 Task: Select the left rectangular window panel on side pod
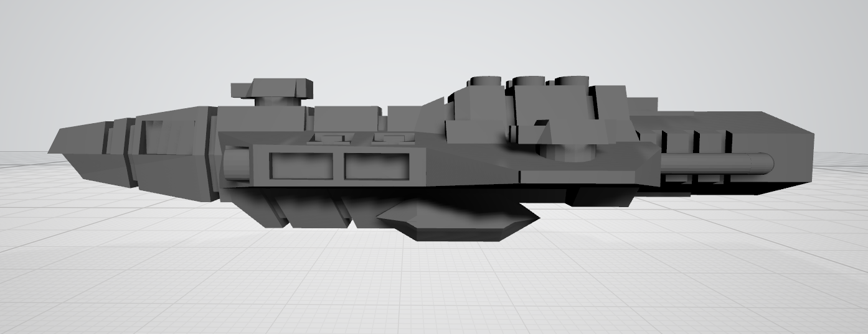pyautogui.click(x=304, y=166)
